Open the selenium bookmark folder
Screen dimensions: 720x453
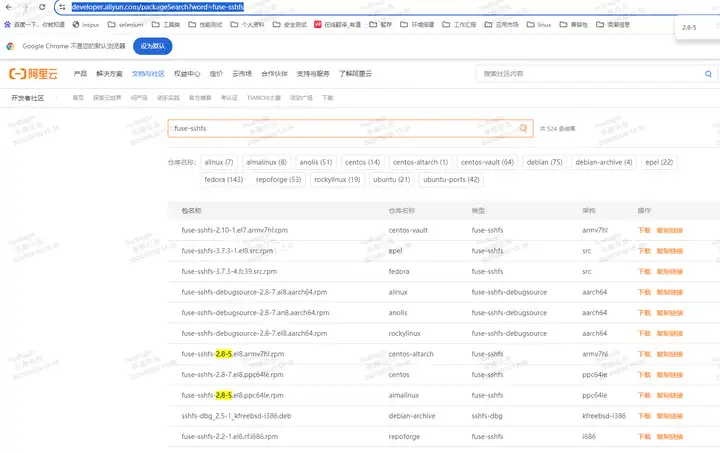(125, 25)
